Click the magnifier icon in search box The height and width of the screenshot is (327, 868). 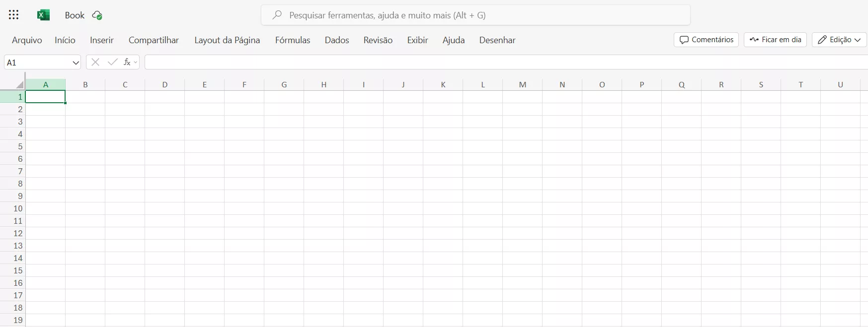tap(277, 15)
